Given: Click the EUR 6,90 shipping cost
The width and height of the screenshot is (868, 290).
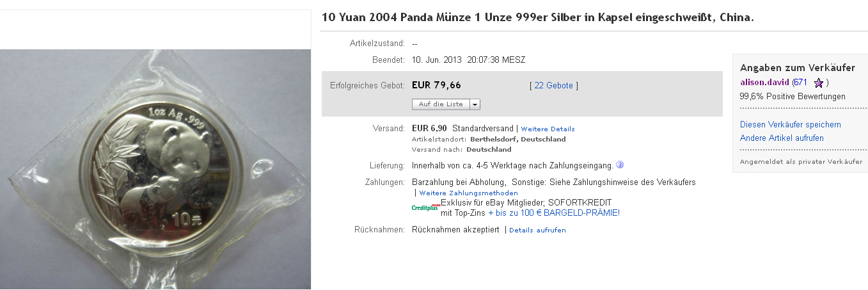Looking at the screenshot, I should [x=429, y=128].
